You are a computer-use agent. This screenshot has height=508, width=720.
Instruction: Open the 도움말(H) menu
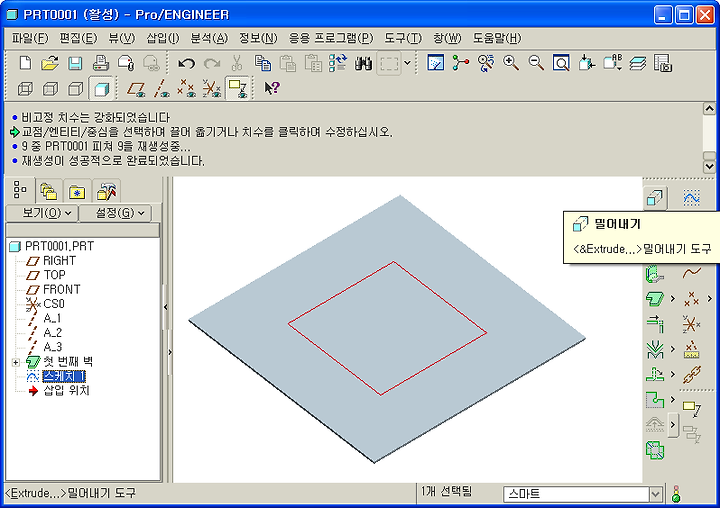click(497, 38)
